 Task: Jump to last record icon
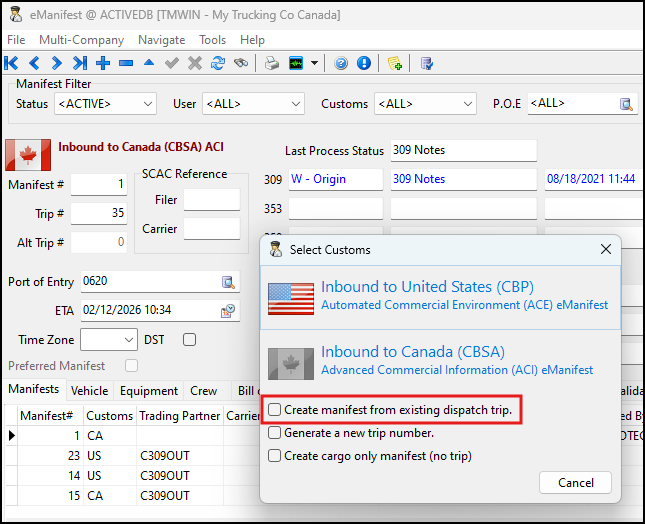[x=80, y=63]
